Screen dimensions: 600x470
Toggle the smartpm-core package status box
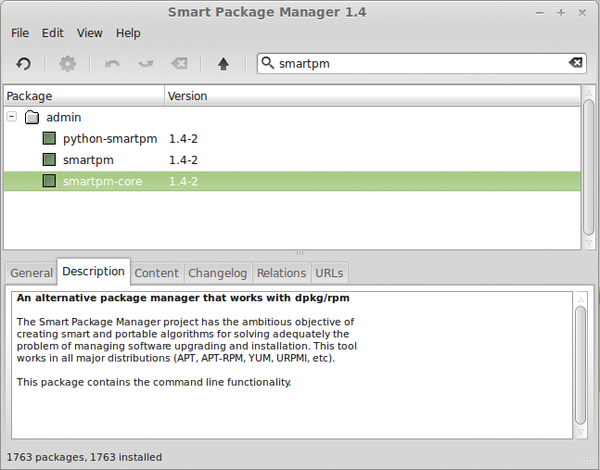pyautogui.click(x=49, y=182)
